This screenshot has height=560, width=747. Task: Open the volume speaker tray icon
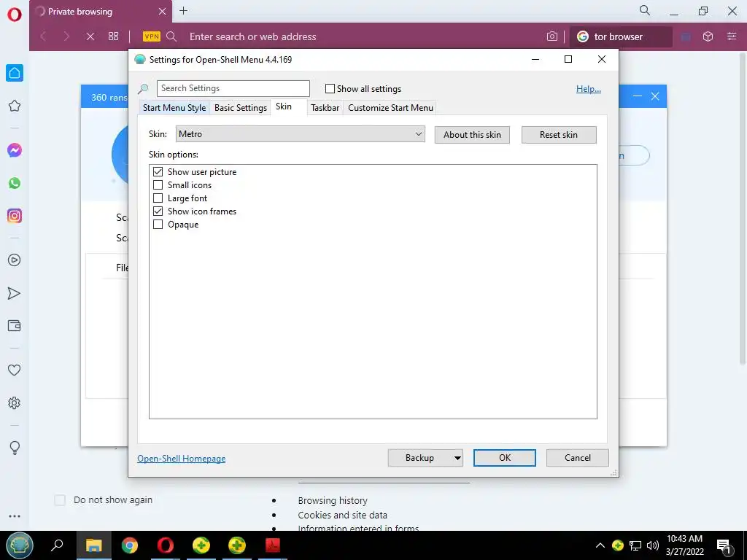click(x=652, y=545)
